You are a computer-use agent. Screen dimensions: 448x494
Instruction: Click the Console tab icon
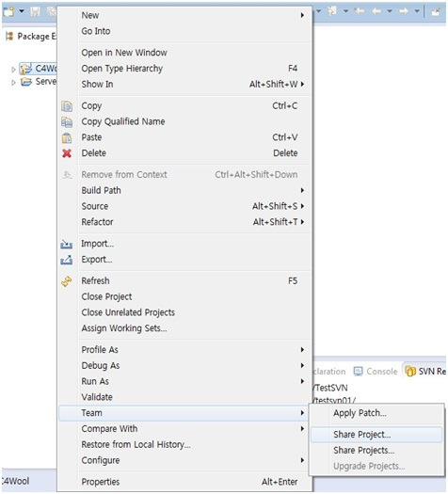click(x=359, y=372)
